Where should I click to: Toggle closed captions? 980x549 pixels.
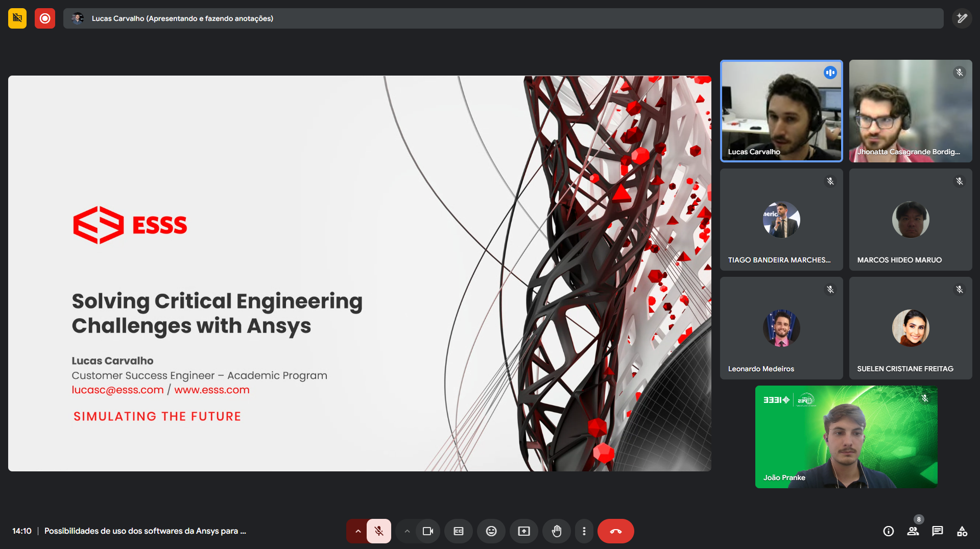[459, 531]
